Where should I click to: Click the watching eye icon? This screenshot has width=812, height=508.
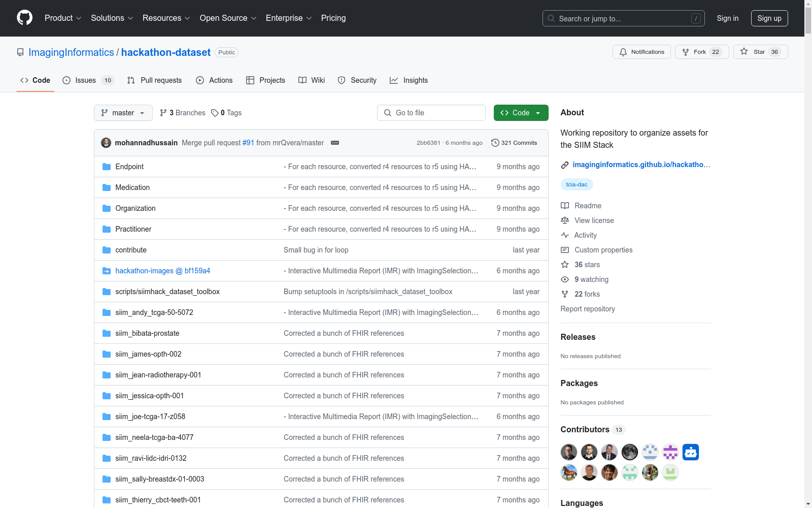(x=565, y=279)
